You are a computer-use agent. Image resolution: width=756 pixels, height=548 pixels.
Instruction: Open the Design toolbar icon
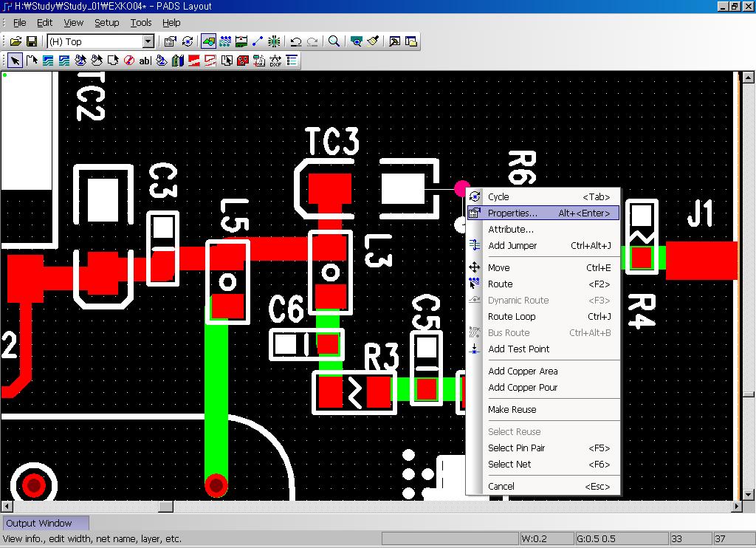coord(225,41)
